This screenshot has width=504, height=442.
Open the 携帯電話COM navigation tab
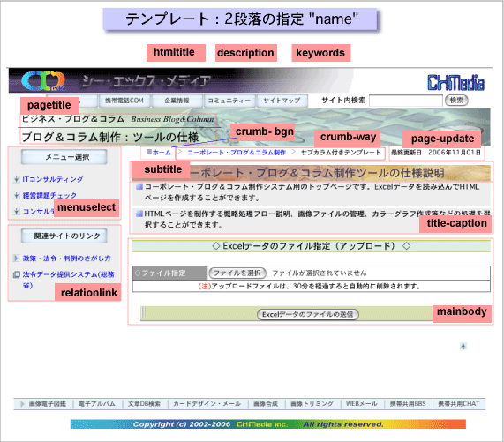tap(124, 101)
